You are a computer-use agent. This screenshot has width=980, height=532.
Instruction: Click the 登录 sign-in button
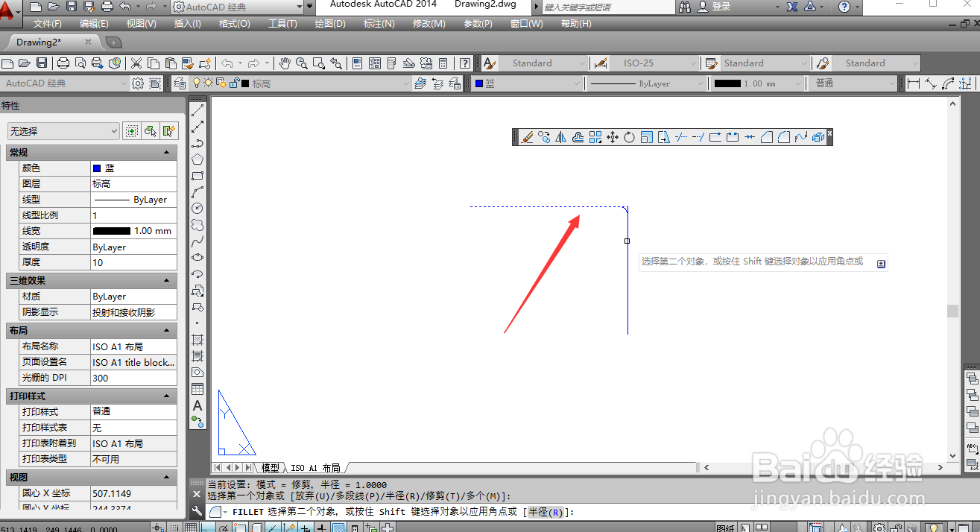pyautogui.click(x=713, y=7)
